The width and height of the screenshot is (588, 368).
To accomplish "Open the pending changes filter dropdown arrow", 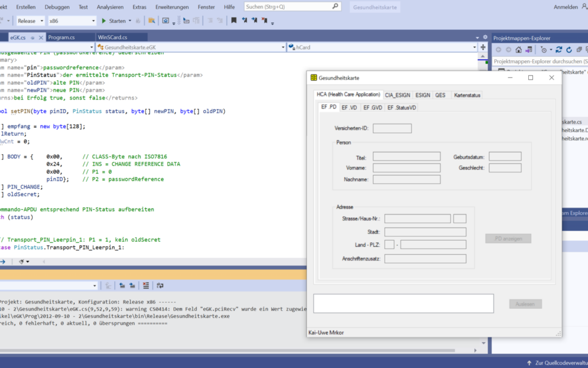I will (551, 49).
